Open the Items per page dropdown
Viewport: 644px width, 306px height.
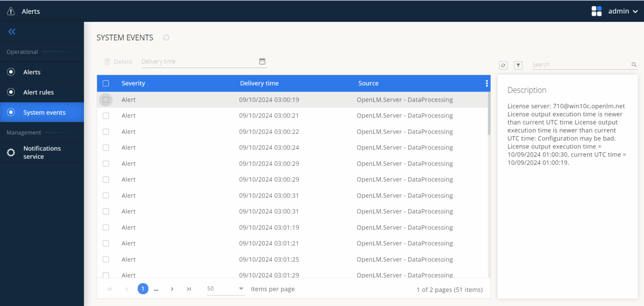coord(241,289)
